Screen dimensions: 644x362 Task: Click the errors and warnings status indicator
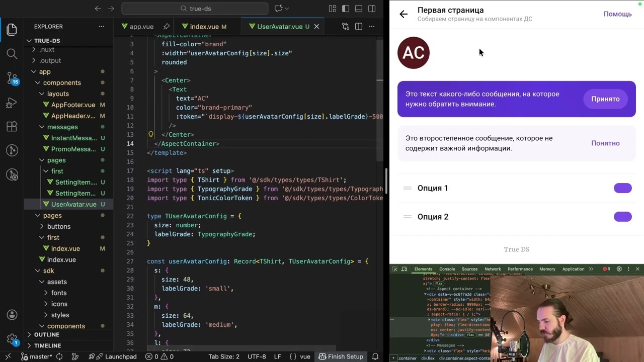pos(159,356)
